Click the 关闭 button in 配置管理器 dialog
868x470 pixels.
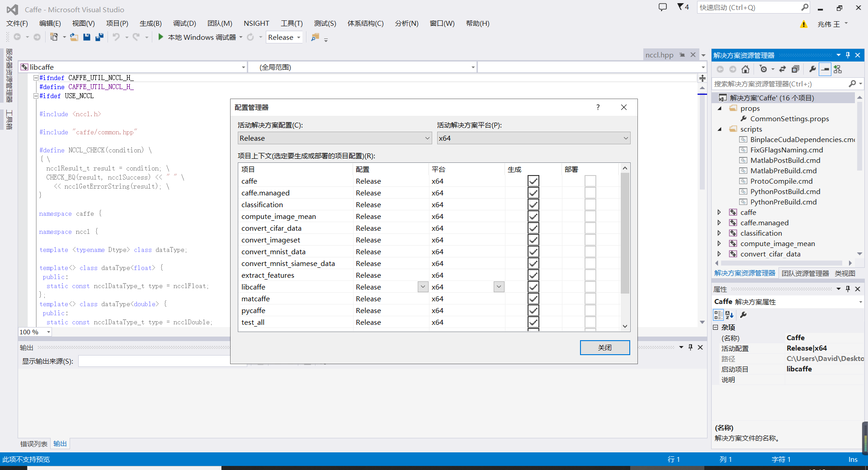tap(605, 347)
